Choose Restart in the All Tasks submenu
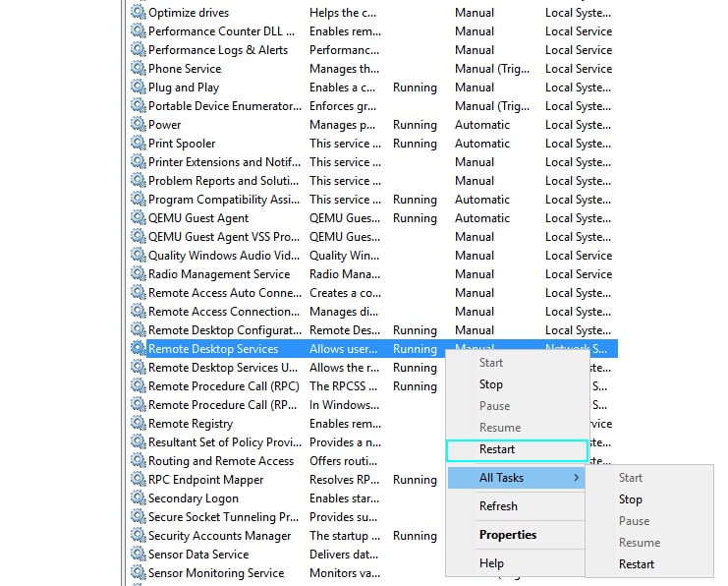 (x=637, y=564)
